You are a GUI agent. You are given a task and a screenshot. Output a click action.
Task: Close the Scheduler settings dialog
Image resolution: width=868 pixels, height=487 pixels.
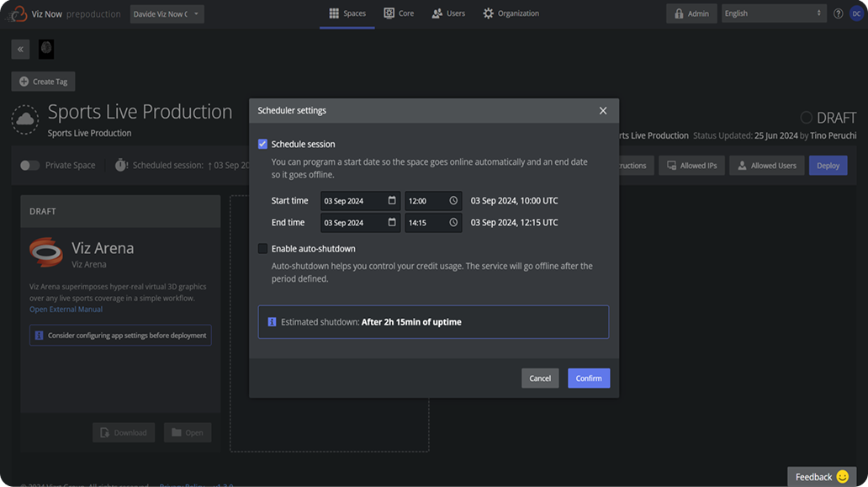click(603, 111)
